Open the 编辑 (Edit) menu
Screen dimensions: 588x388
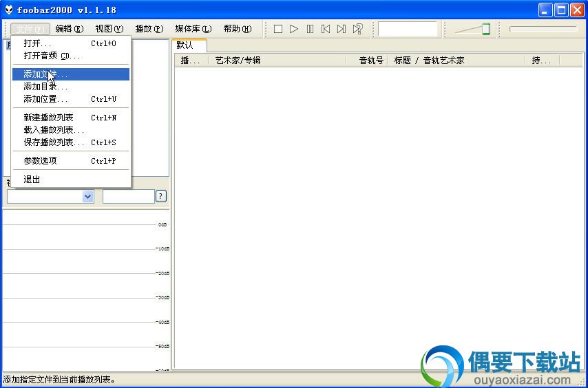tap(70, 29)
